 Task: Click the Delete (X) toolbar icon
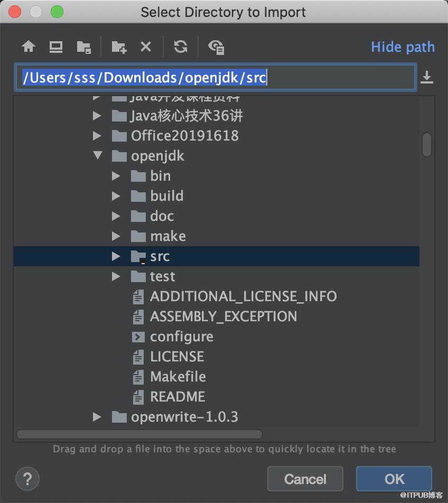(x=146, y=47)
